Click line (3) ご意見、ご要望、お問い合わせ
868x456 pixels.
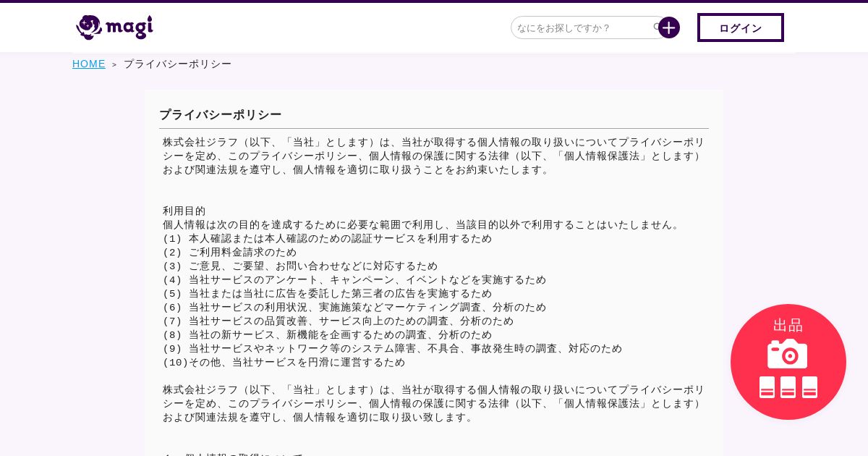tap(300, 266)
